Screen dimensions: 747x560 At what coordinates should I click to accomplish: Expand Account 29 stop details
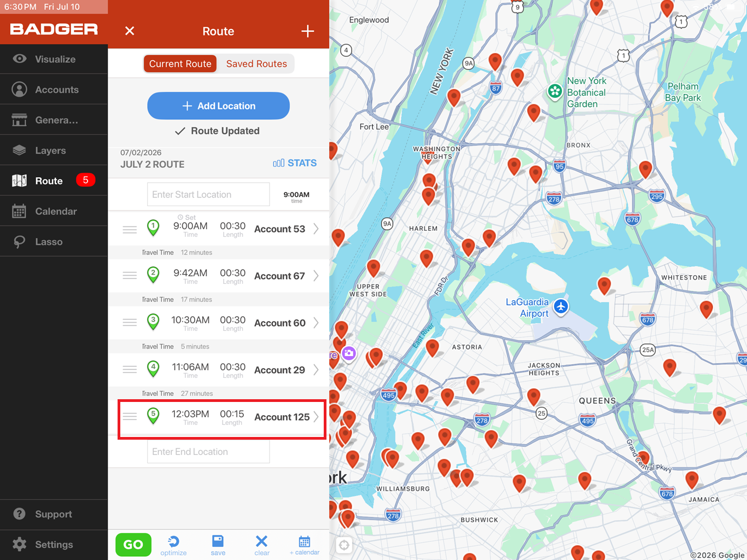click(x=316, y=370)
